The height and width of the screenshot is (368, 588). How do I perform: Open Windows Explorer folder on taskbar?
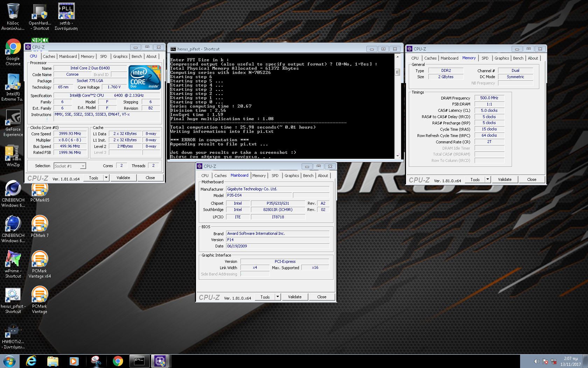pos(53,361)
